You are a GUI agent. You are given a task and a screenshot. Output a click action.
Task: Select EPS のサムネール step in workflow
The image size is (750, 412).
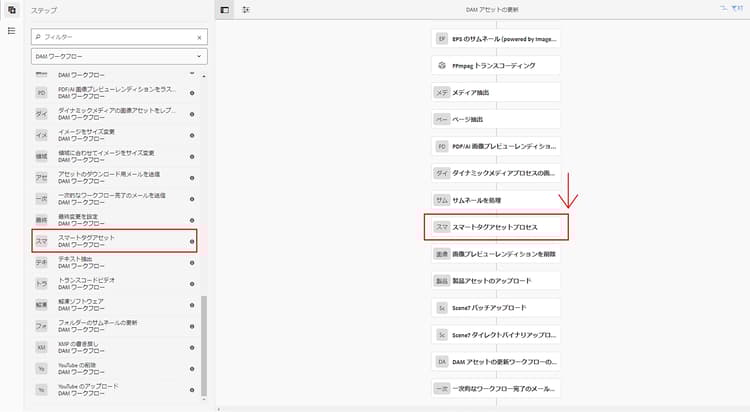pos(496,39)
